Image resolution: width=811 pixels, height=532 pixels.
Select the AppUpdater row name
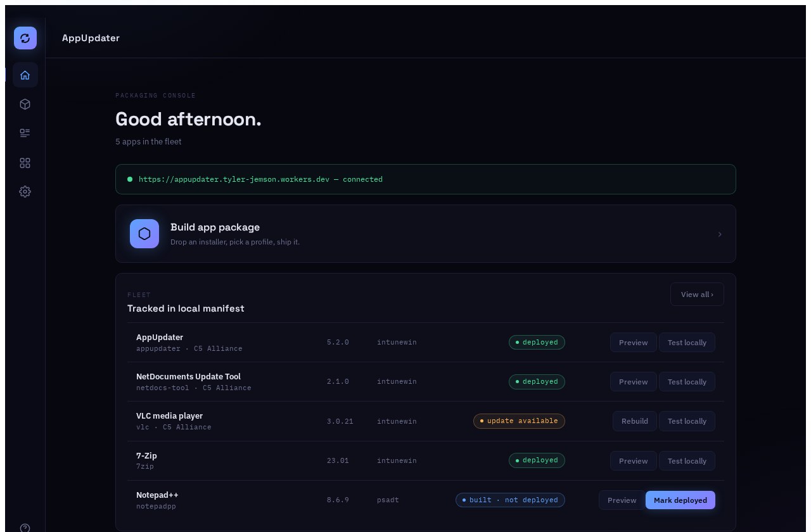[x=160, y=338]
